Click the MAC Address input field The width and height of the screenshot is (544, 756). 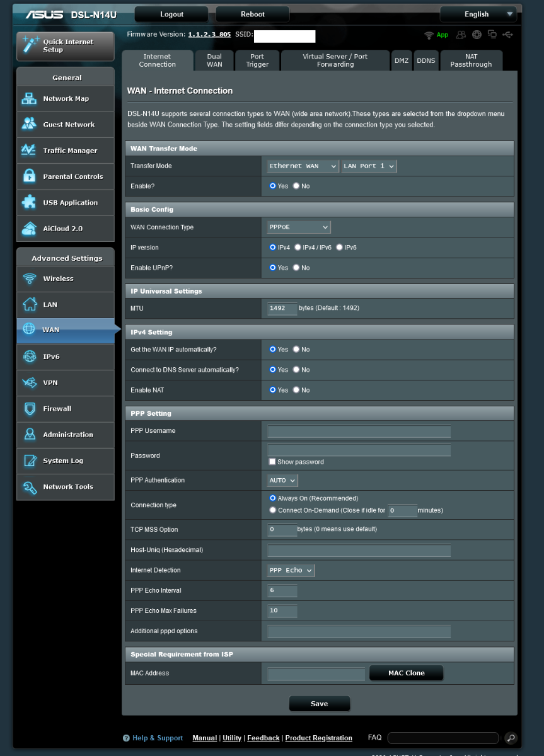pos(316,673)
